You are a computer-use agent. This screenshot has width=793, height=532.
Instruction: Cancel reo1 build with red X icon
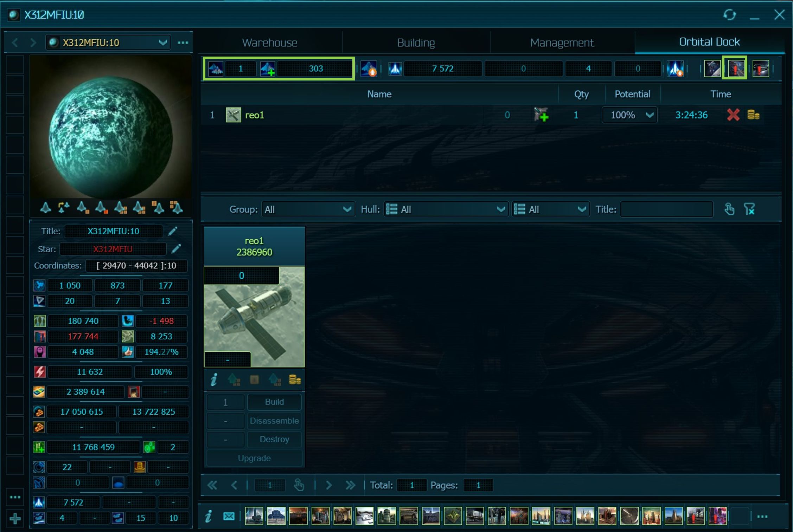(733, 115)
